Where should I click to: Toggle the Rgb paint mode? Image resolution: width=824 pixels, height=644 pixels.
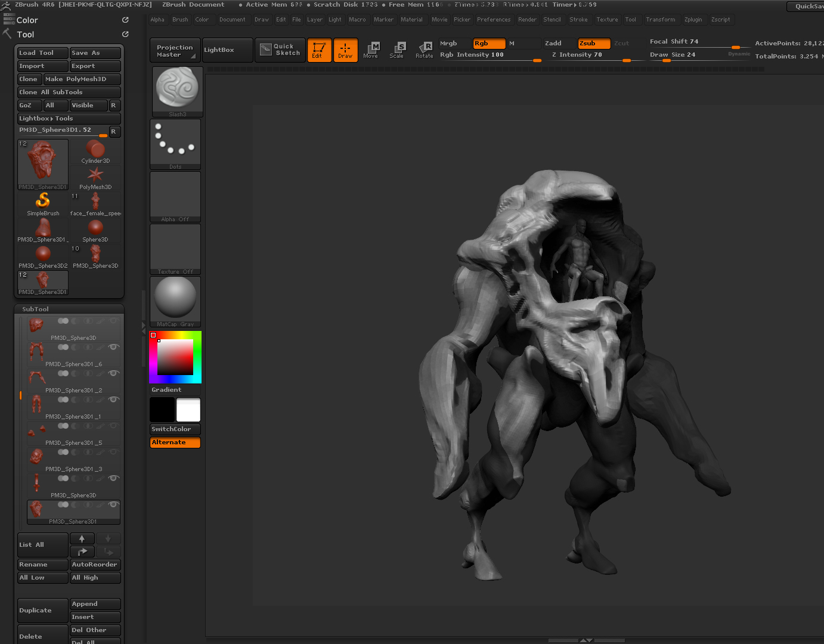tap(488, 44)
